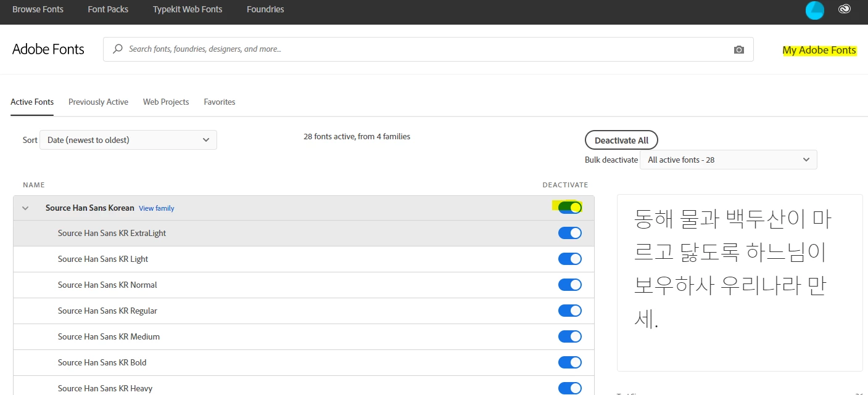The width and height of the screenshot is (868, 395).
Task: Open the Sort dropdown
Action: [128, 140]
